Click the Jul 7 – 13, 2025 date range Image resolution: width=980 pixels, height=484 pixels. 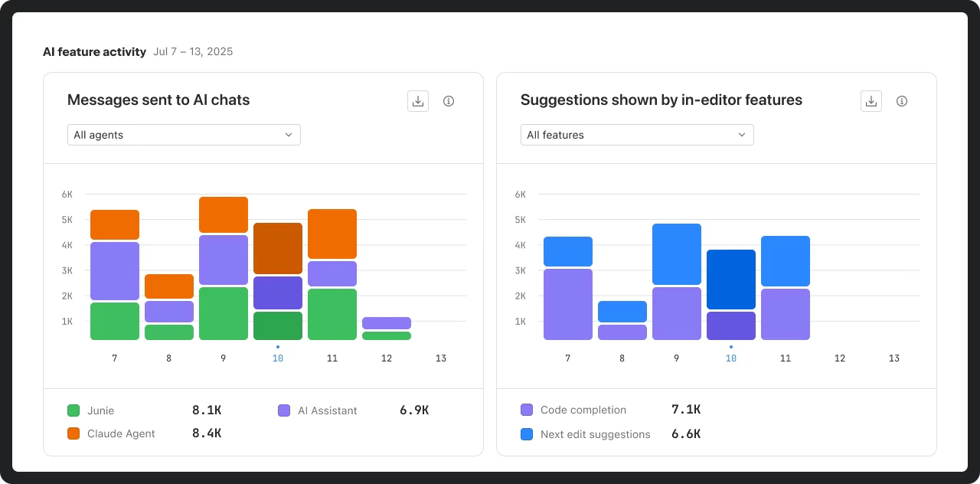(193, 52)
